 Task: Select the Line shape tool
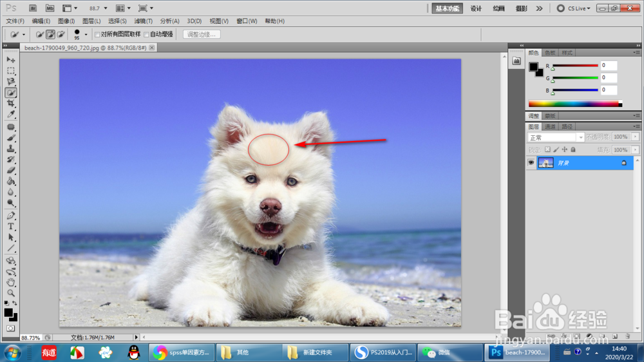[x=11, y=248]
